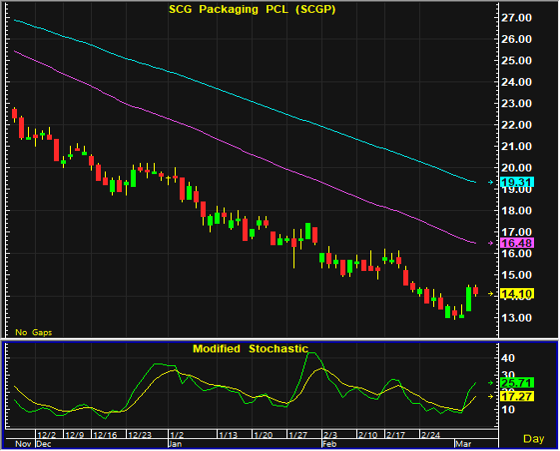Viewport: 560px width, 451px height.
Task: Click the 27.00 price axis label
Action: click(516, 18)
